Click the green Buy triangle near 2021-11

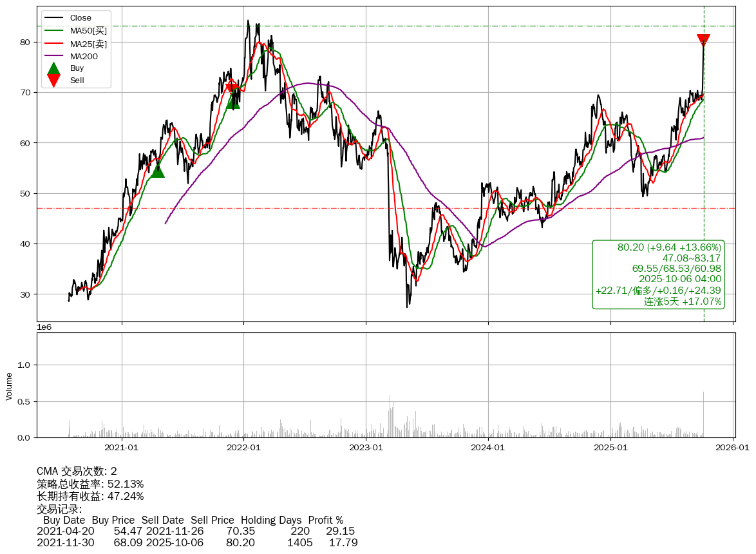coord(233,101)
